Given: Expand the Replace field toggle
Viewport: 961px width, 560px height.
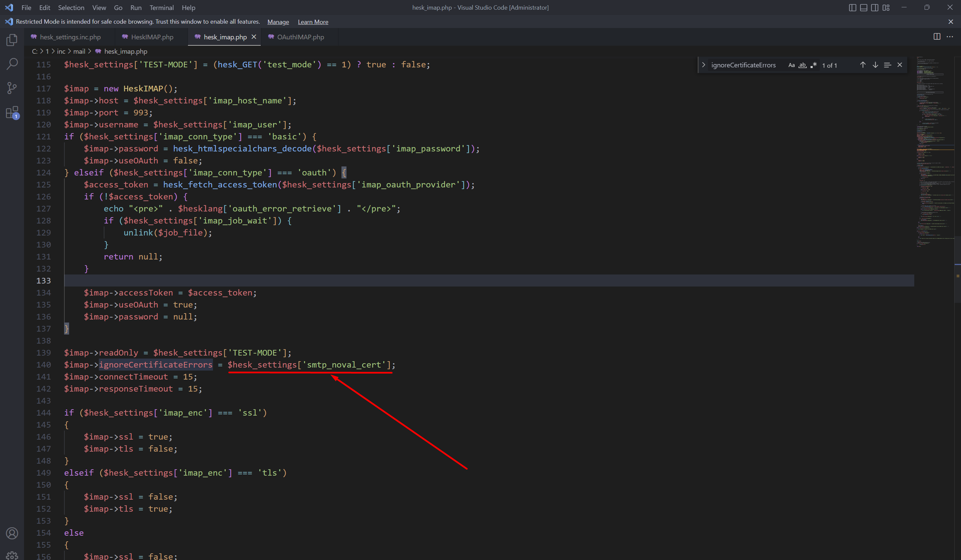Looking at the screenshot, I should click(x=704, y=65).
